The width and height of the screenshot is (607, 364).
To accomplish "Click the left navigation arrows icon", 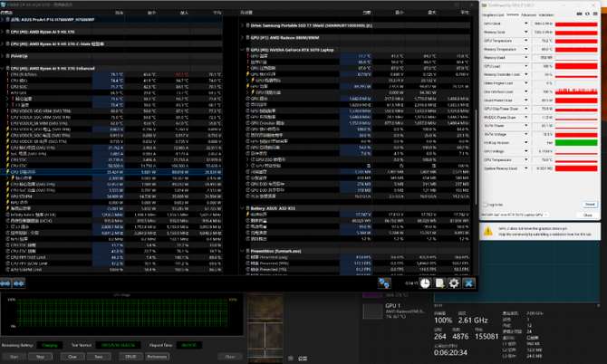I will (x=6, y=282).
